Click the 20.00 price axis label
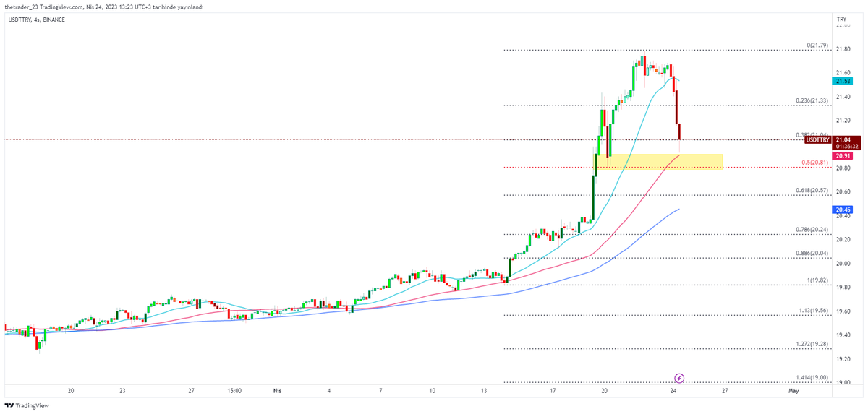 (x=842, y=264)
